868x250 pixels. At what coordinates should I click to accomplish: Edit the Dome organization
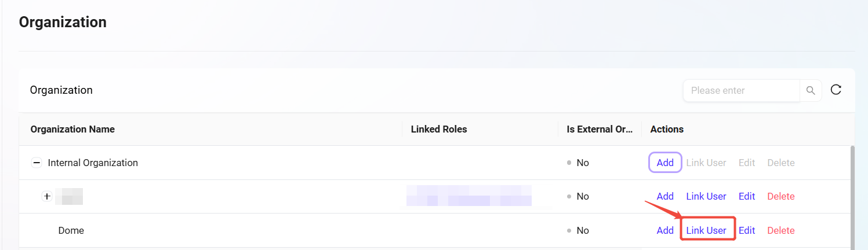click(746, 230)
